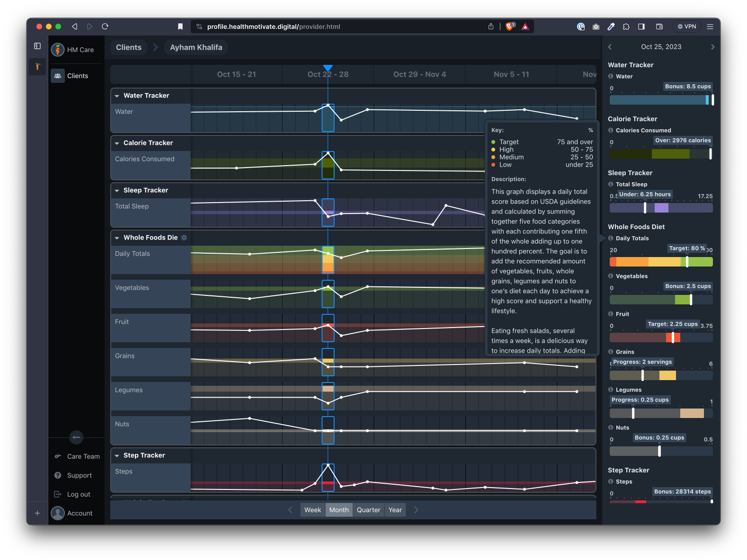Go to next date after Oct 25, 2023

click(x=712, y=47)
